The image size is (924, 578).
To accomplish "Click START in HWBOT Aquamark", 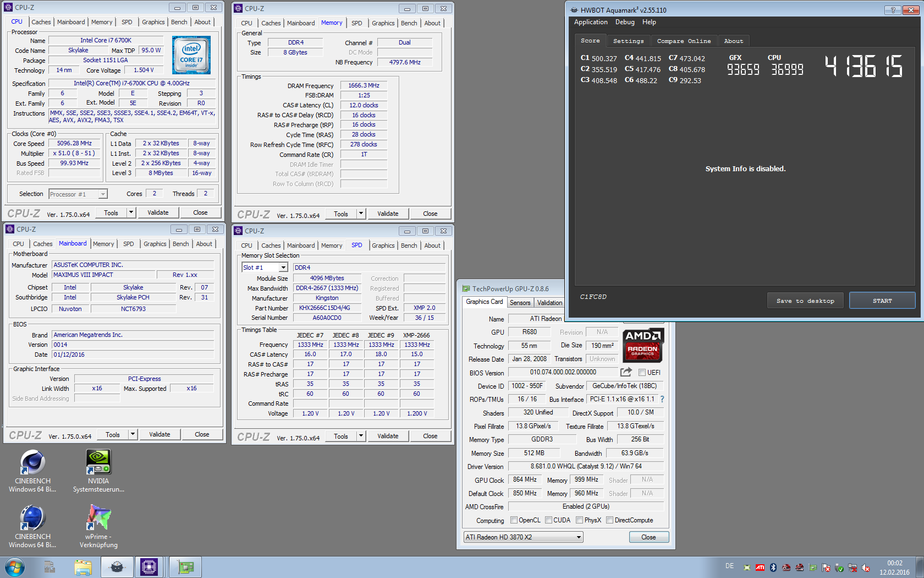I will (882, 301).
